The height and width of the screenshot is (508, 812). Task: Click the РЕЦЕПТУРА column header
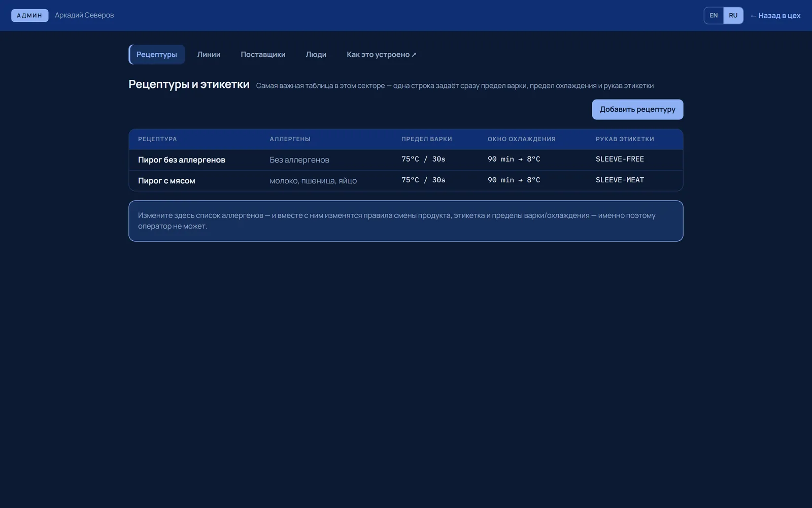157,139
